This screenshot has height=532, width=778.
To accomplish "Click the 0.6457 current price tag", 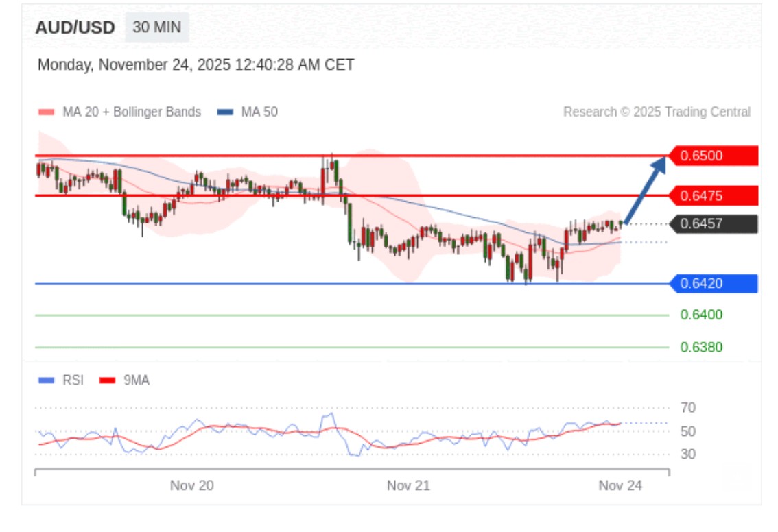I will [714, 223].
